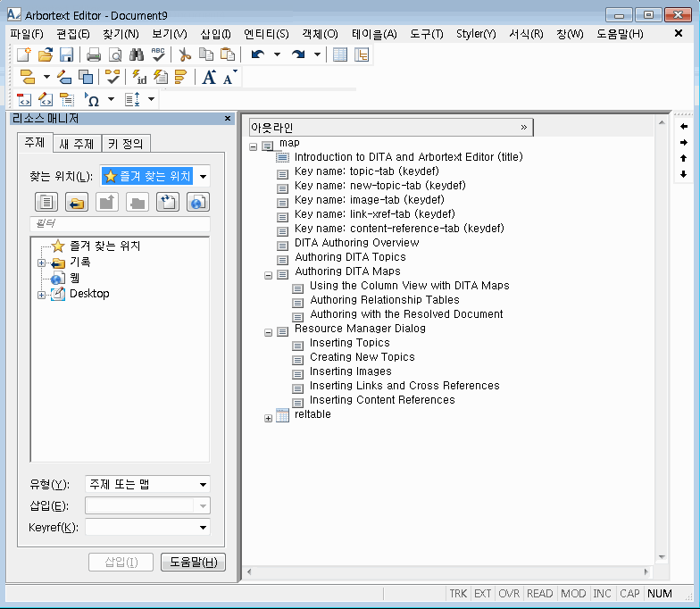The height and width of the screenshot is (609, 700).
Task: Decrease font size with small A icon
Action: tap(230, 77)
